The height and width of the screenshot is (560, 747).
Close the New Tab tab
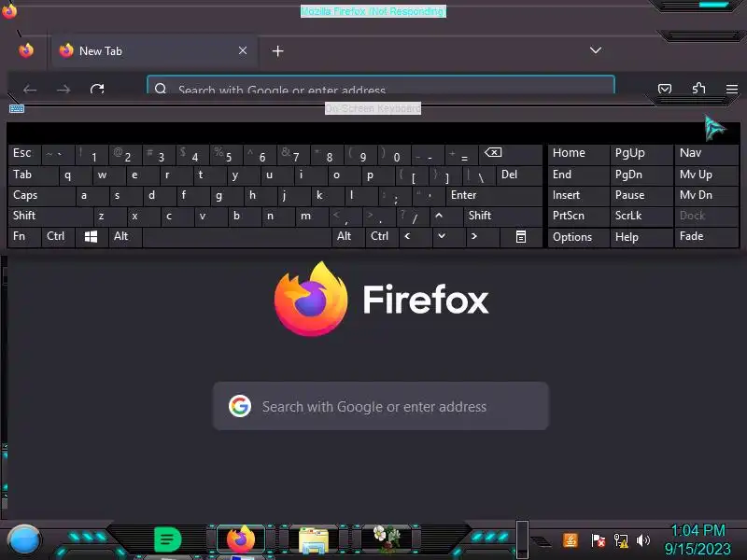coord(243,50)
